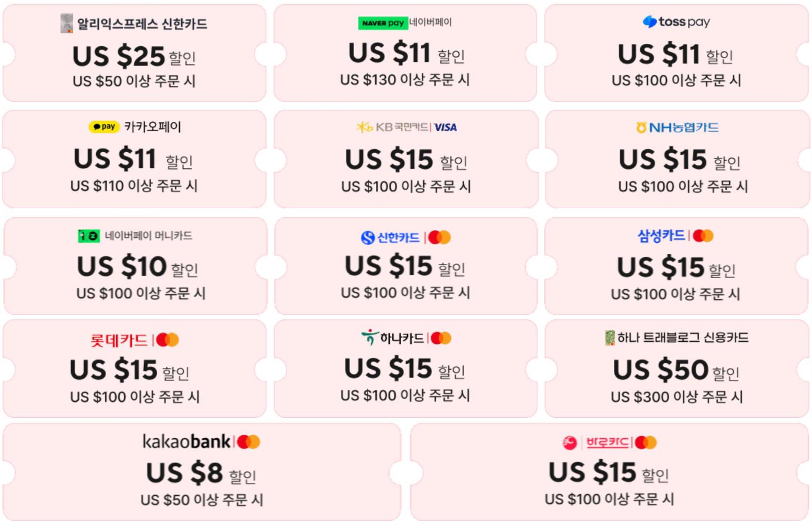The width and height of the screenshot is (812, 525).
Task: Click the Samsung Card Mastercard logo
Action: (703, 236)
